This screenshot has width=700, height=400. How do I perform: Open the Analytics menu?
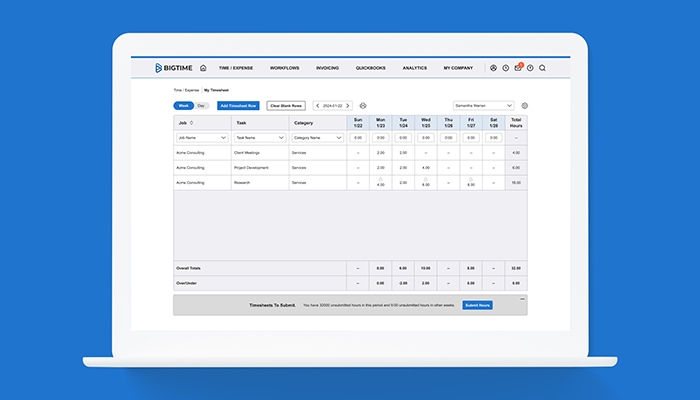pos(415,68)
